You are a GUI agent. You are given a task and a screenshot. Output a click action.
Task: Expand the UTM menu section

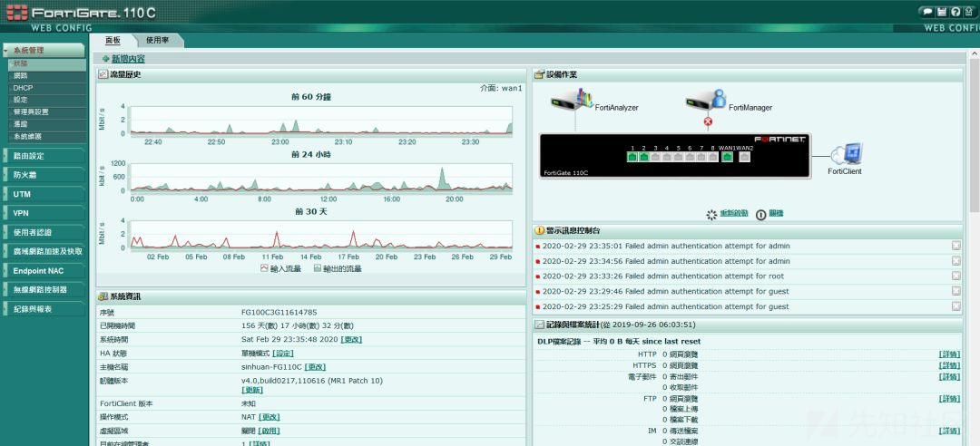point(44,194)
